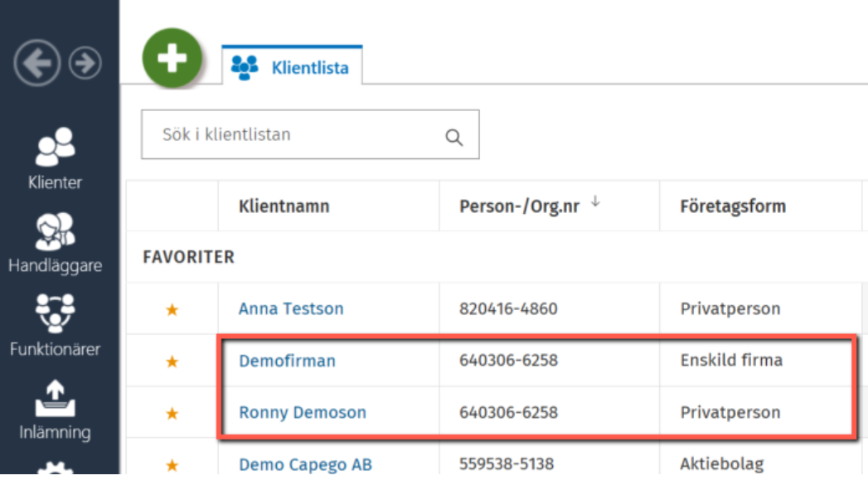Screen dimensions: 868x490
Task: Toggle favorite star for Demofirman
Action: tap(172, 361)
